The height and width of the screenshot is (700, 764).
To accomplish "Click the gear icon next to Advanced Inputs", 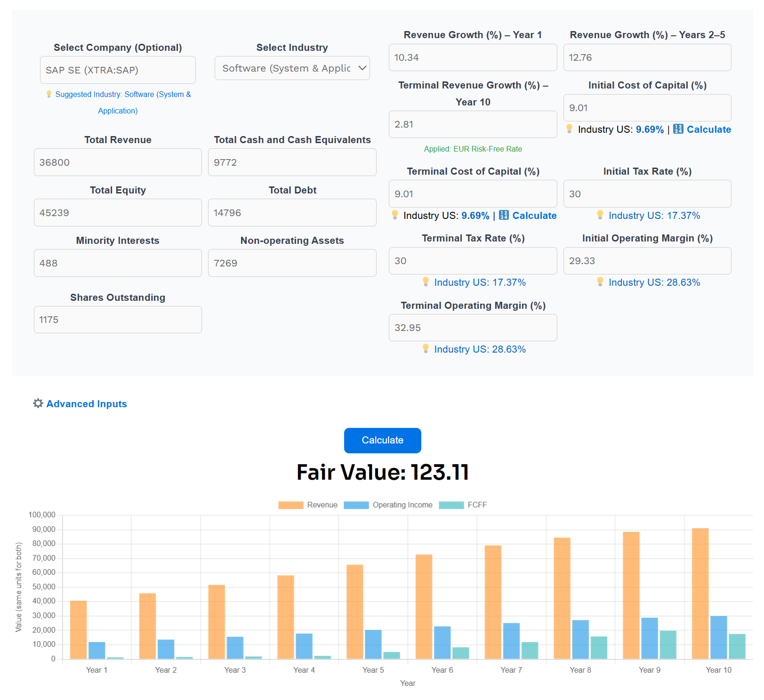I will 38,403.
